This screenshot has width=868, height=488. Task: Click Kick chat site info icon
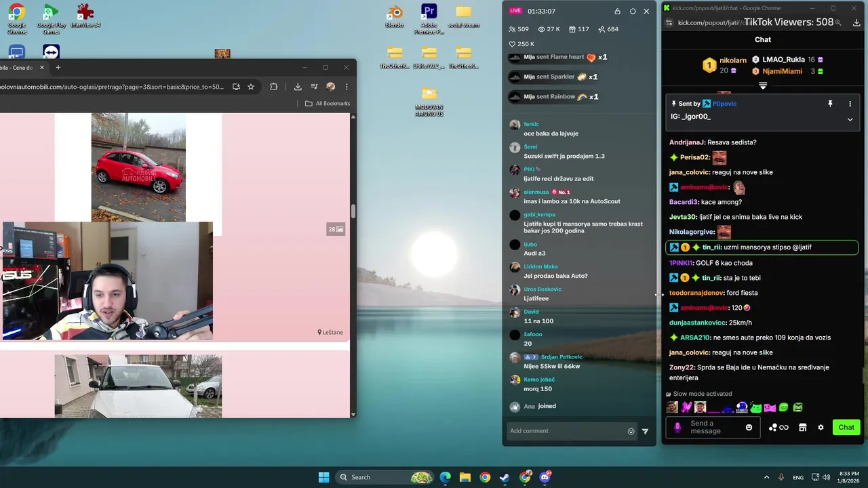[669, 22]
